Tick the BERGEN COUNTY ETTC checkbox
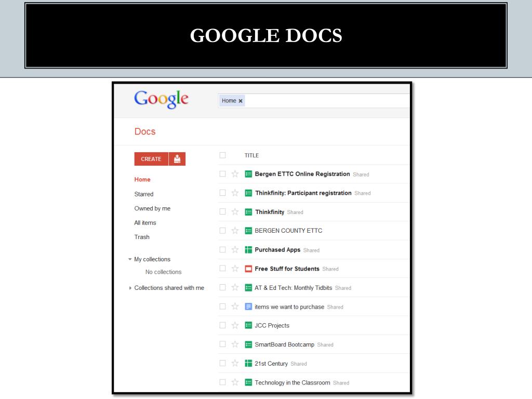Screen dimensions: 532x399 click(222, 230)
